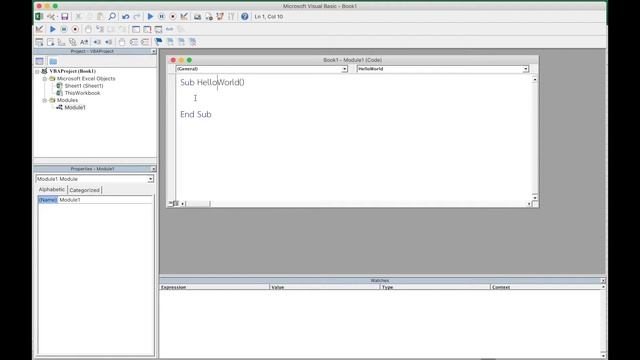The height and width of the screenshot is (360, 640).
Task: Click the List Properties/Methods edit icon
Action: coord(39,42)
